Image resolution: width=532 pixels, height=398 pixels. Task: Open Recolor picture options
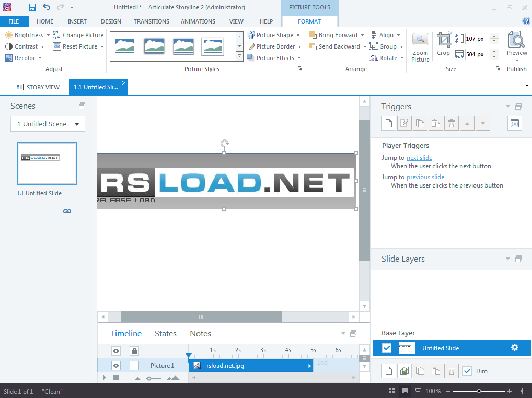coord(23,58)
